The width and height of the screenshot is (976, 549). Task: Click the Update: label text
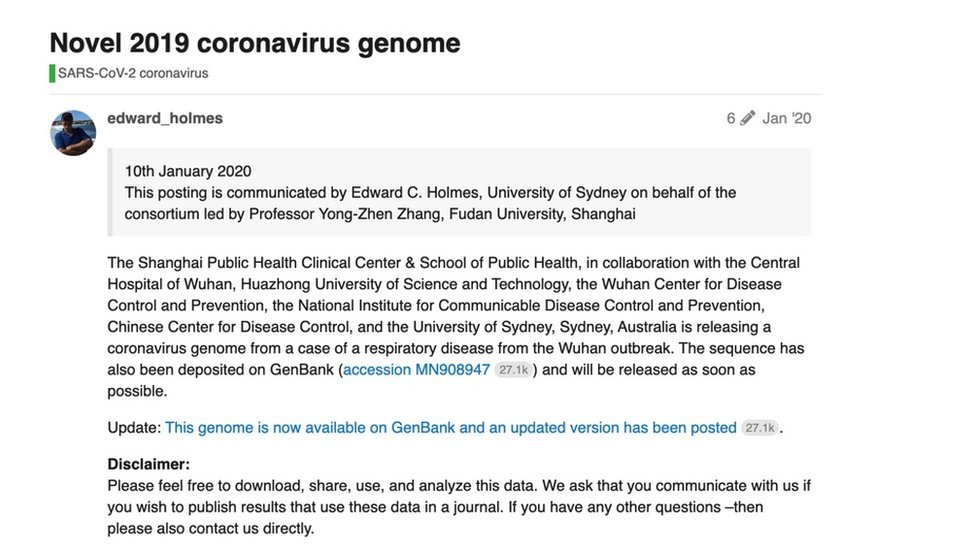[134, 428]
